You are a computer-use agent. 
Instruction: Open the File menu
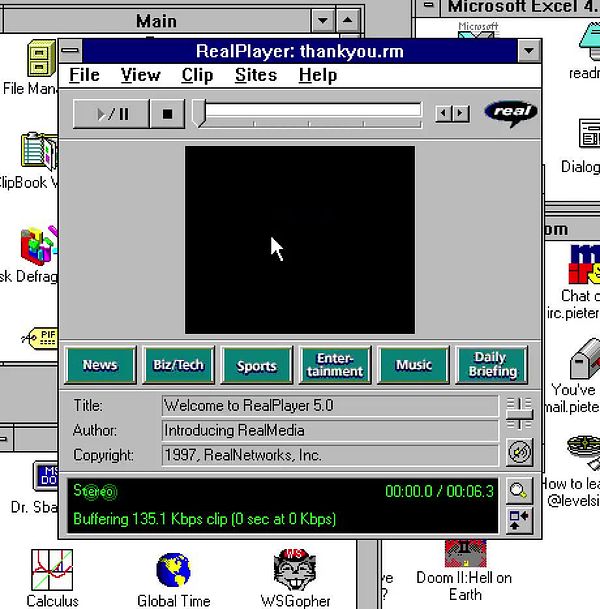click(84, 75)
